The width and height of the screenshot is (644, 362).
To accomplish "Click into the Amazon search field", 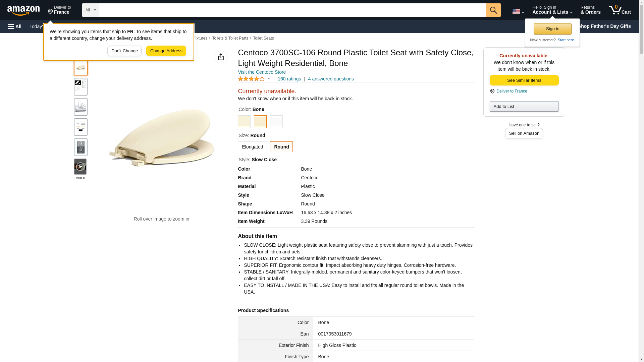I will [292, 10].
